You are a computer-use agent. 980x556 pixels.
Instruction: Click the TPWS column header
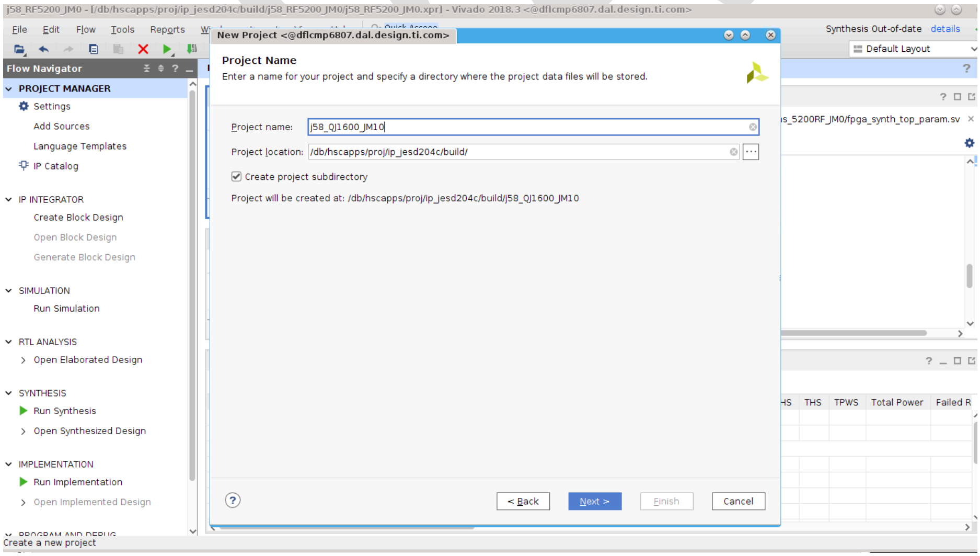[x=846, y=403]
